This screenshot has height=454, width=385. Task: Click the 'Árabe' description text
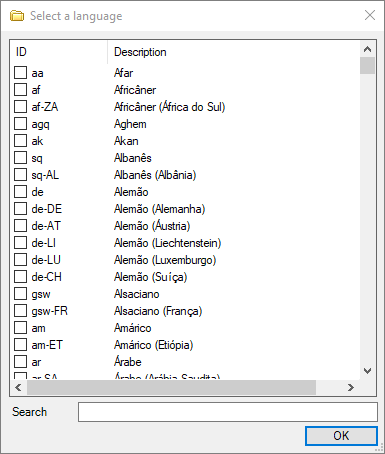point(128,362)
